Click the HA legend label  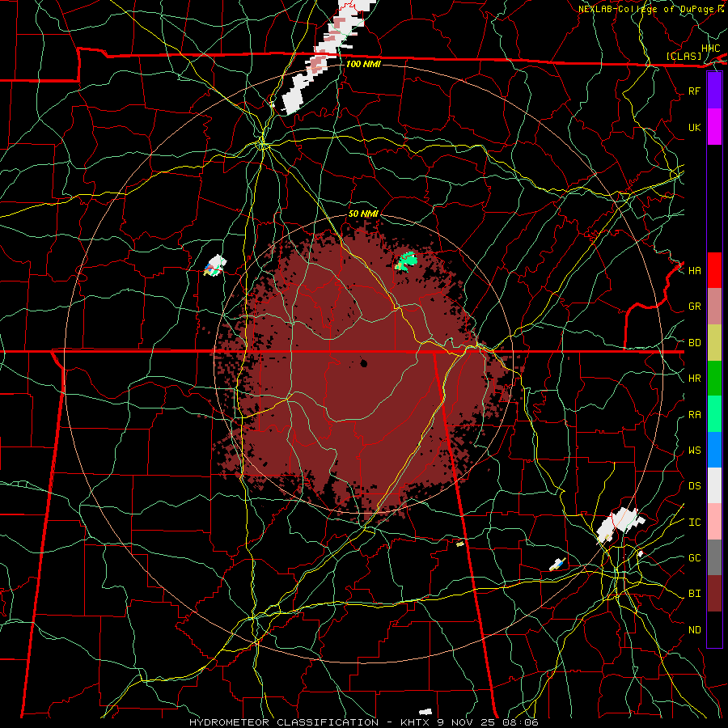(x=695, y=271)
